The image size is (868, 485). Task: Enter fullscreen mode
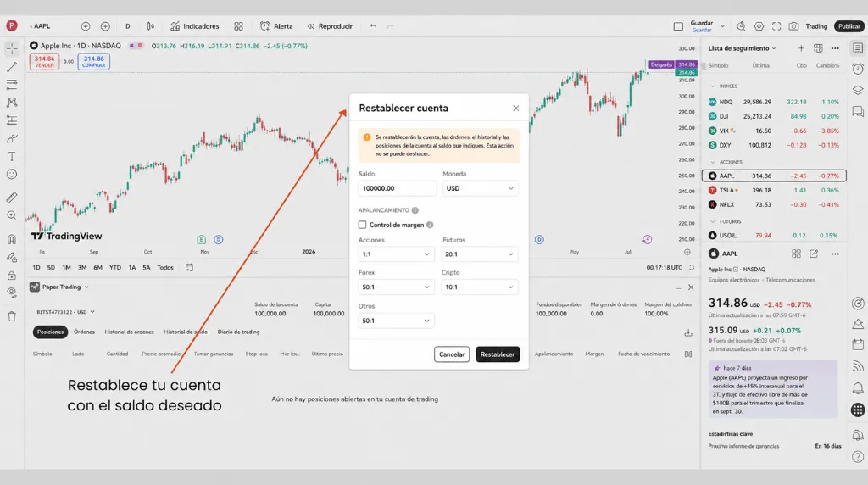click(776, 26)
